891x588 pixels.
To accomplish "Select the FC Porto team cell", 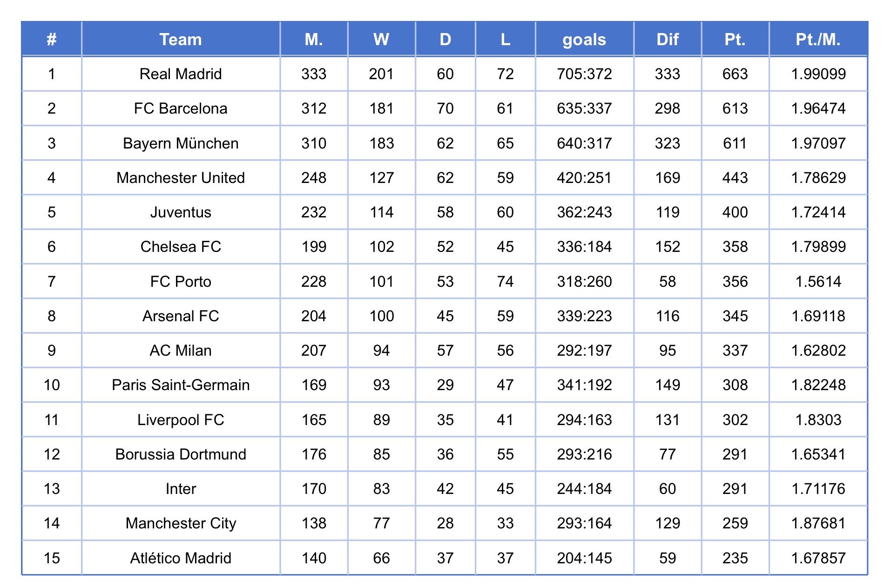I will click(181, 282).
